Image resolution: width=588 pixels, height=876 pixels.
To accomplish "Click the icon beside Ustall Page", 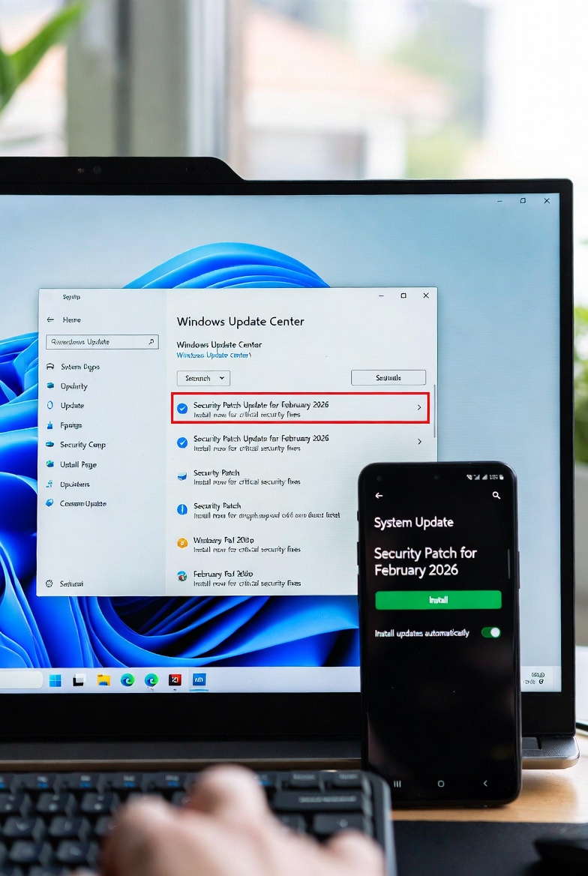I will tap(50, 464).
